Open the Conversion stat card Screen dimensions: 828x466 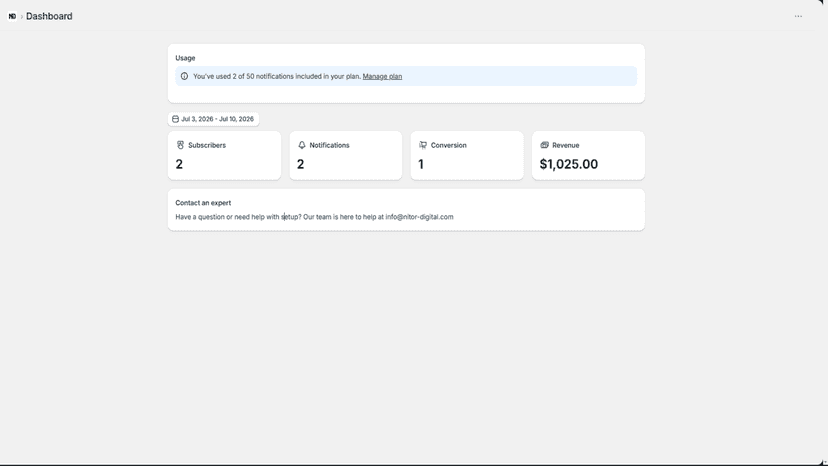467,155
